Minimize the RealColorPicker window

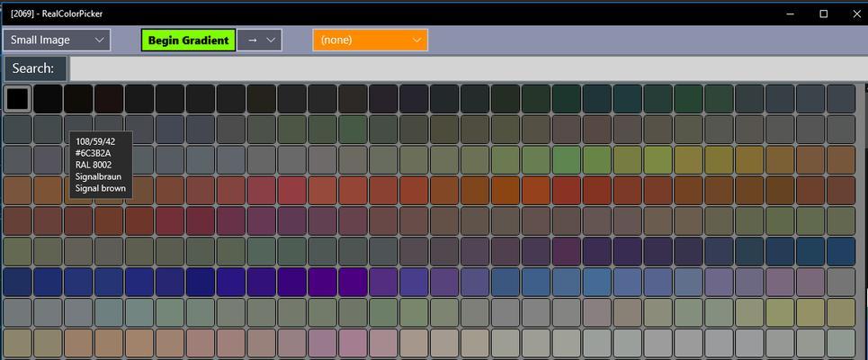(x=790, y=13)
